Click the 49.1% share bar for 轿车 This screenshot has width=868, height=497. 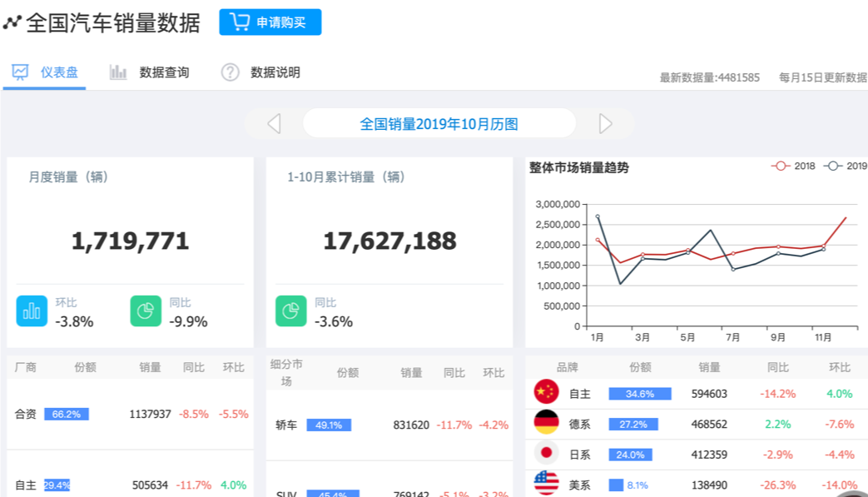coord(329,425)
